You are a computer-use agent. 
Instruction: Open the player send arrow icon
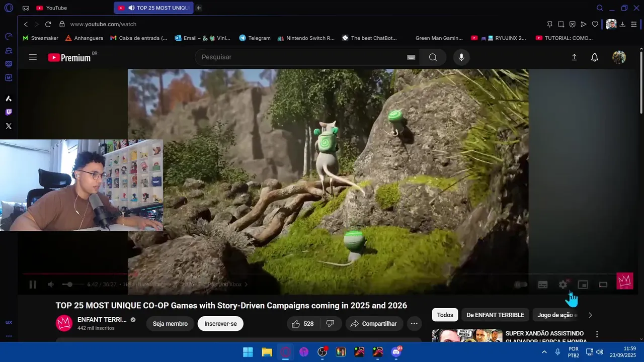point(584,24)
